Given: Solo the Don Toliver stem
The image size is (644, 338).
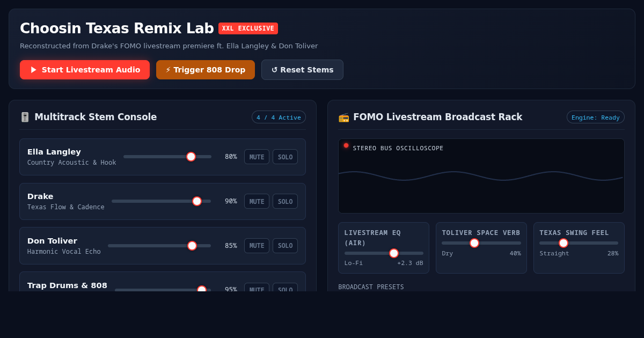Looking at the screenshot, I should [x=285, y=246].
